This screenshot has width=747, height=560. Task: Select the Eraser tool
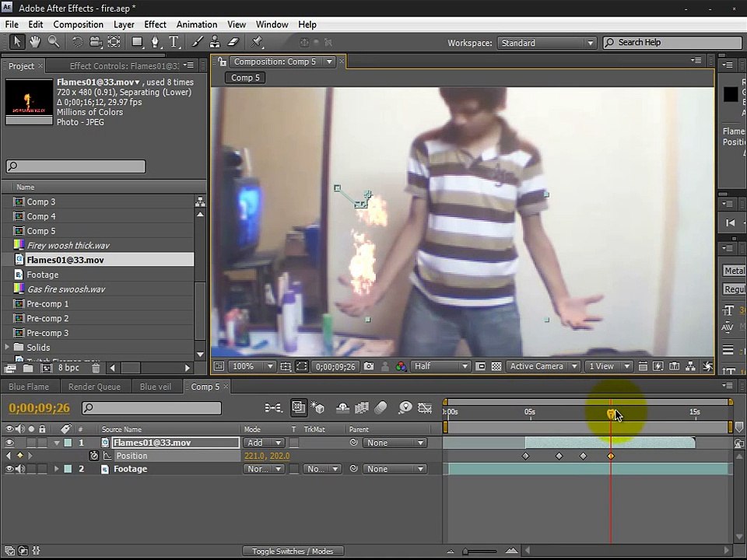pos(233,42)
